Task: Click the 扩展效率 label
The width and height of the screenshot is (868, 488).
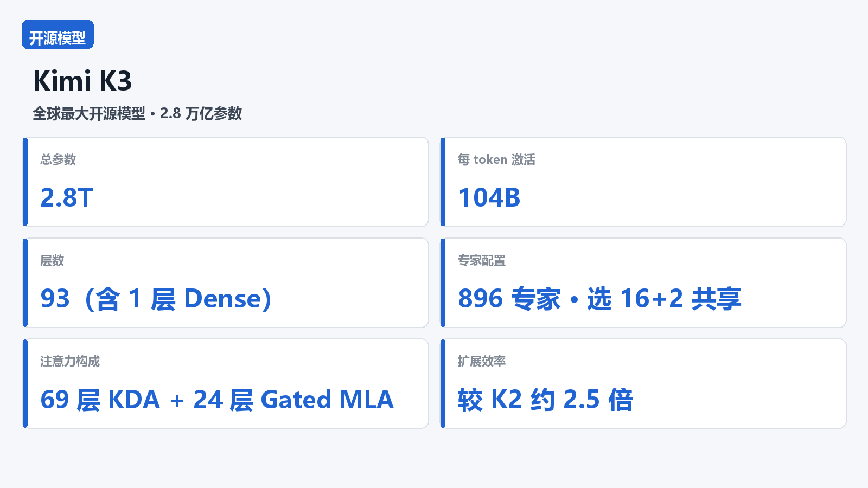Action: 482,361
